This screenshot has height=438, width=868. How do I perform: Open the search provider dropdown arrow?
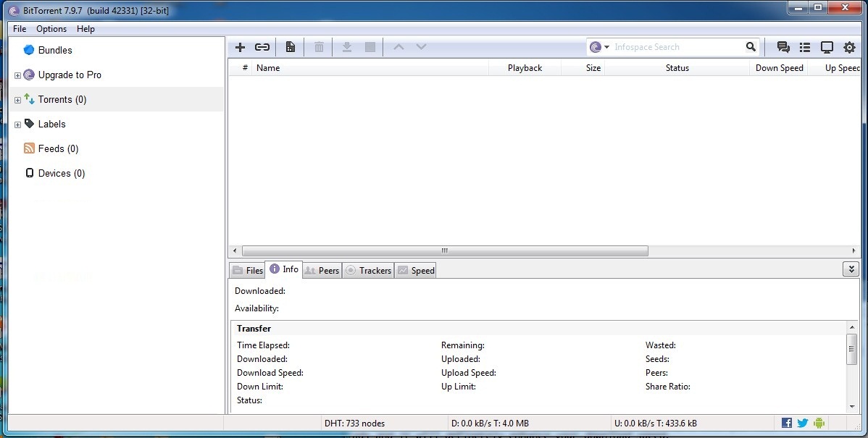click(x=606, y=47)
